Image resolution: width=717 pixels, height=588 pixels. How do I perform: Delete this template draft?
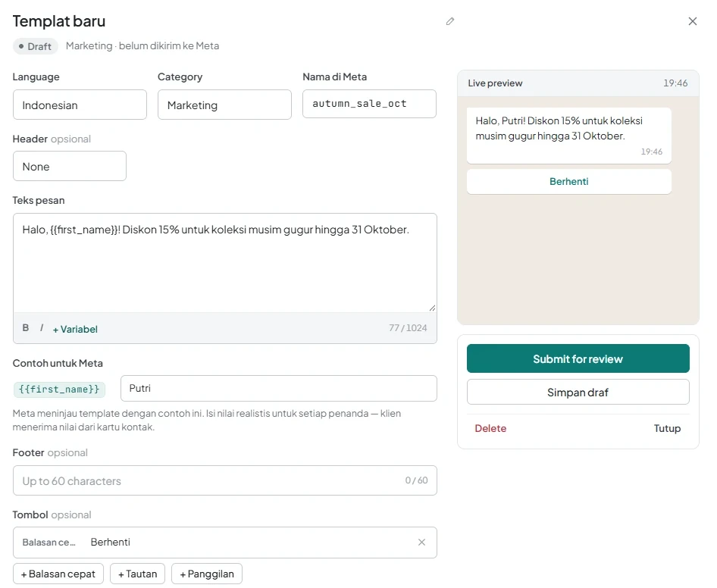tap(490, 428)
